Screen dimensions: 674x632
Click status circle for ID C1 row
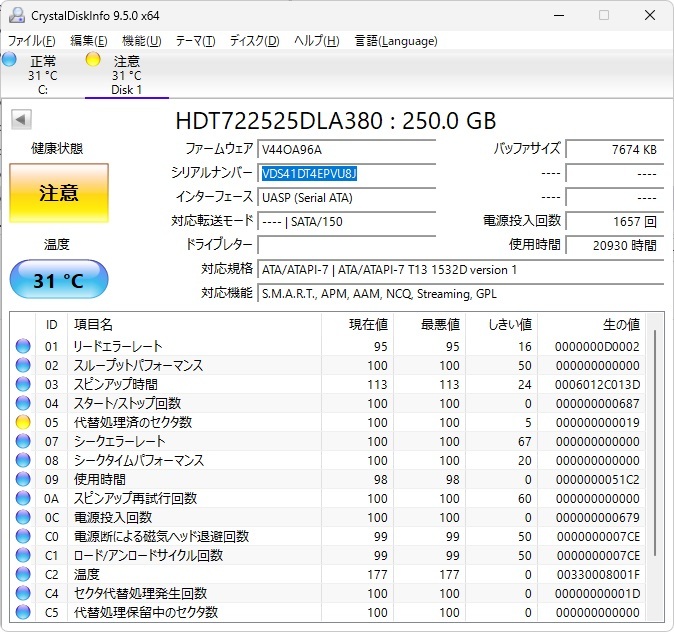23,555
